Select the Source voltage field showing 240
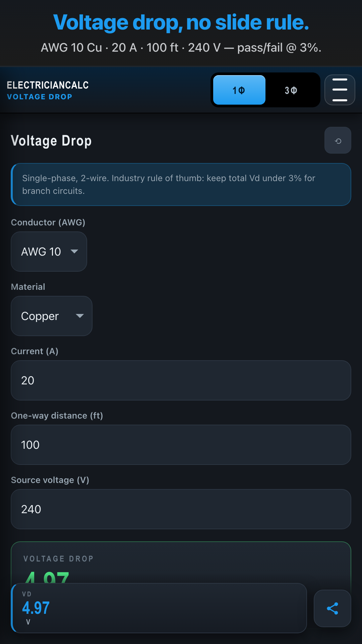This screenshot has width=362, height=644. coord(181,509)
